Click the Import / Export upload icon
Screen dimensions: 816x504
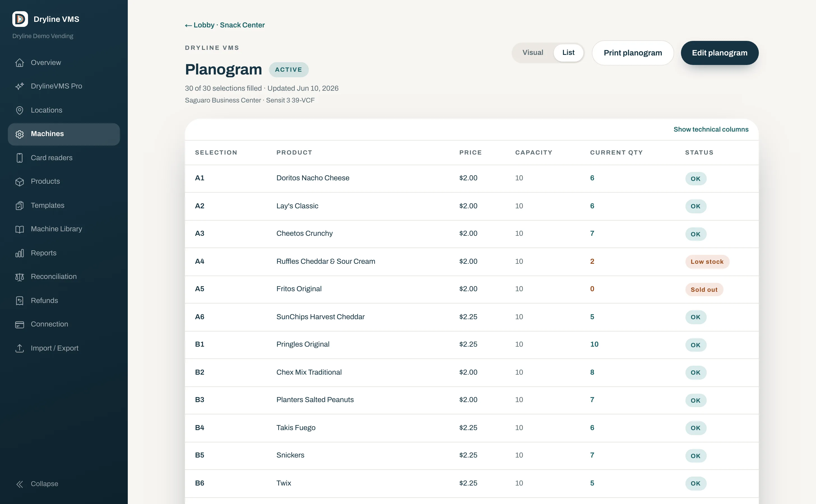[x=20, y=348]
